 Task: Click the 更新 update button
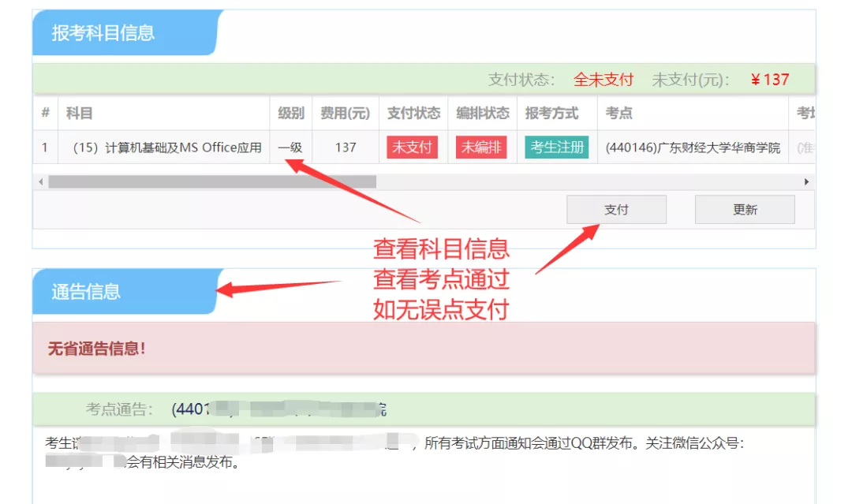click(x=745, y=210)
